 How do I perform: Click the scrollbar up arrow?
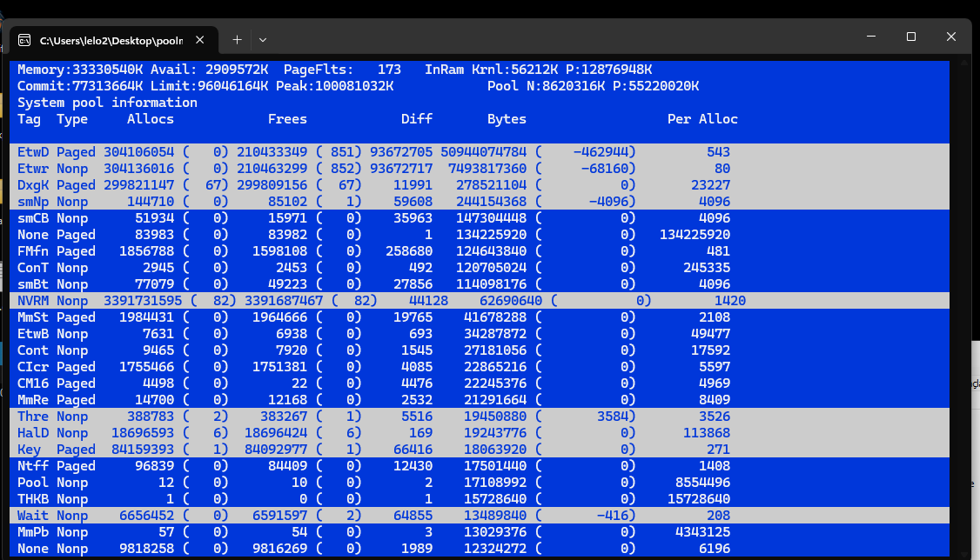pyautogui.click(x=964, y=63)
